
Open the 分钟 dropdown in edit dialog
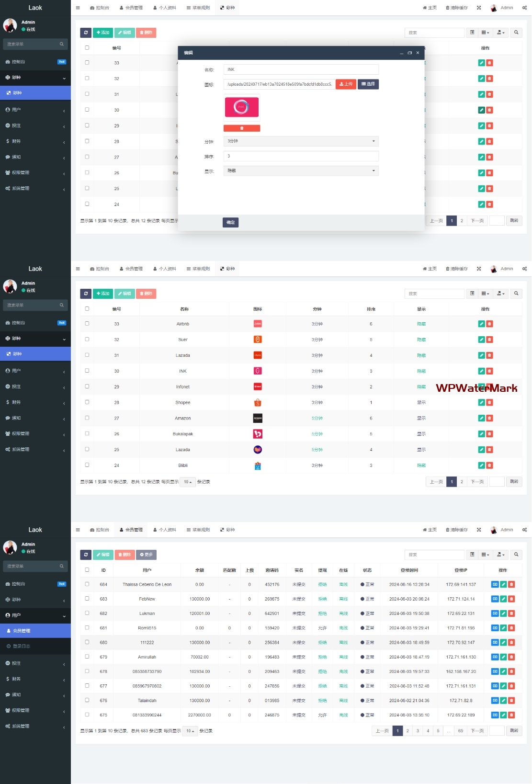click(301, 141)
